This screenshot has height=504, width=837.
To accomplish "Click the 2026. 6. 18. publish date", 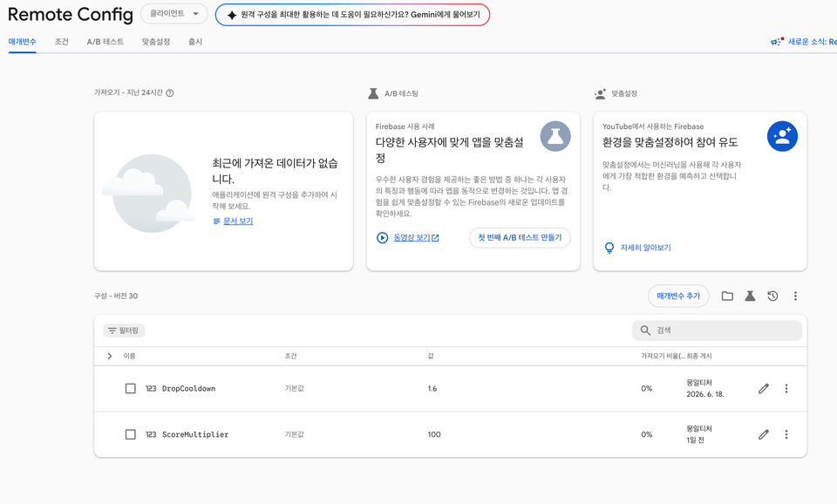I will click(705, 394).
